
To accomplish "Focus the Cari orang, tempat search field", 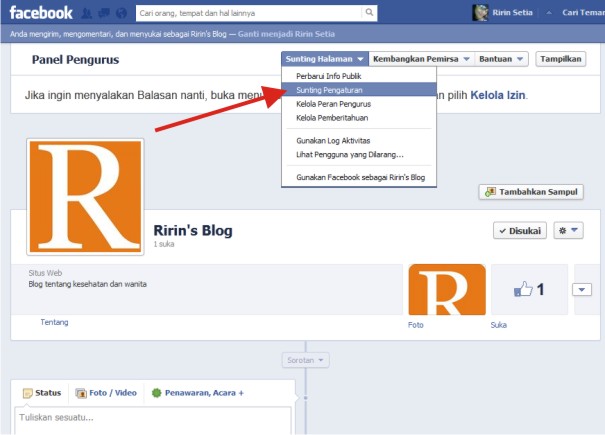I will 249,13.
